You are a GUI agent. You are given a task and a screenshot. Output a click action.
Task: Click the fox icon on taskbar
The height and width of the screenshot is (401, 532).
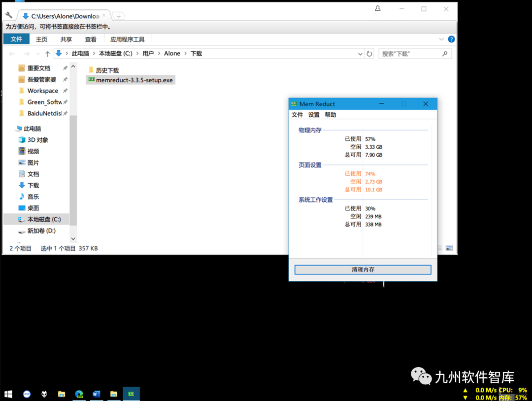pos(44,394)
